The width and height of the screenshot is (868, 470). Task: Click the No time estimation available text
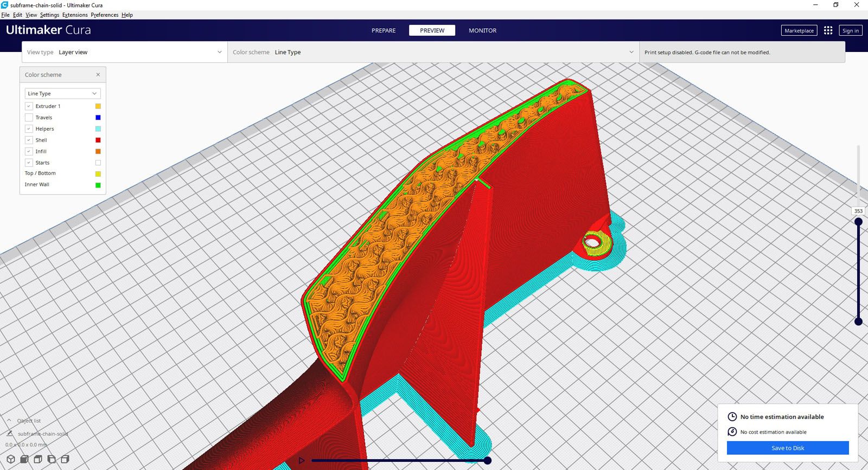tap(782, 417)
